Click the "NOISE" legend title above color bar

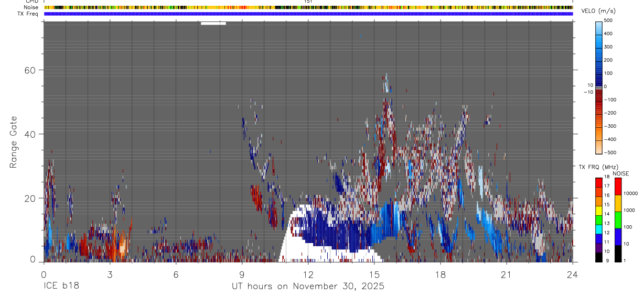coord(621,174)
